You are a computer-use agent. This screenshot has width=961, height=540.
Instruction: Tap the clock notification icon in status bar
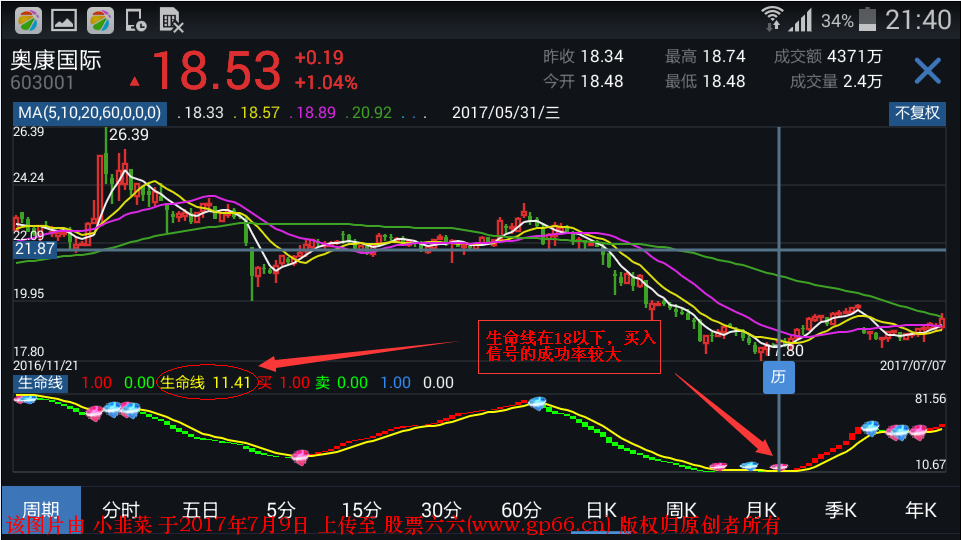tap(137, 19)
